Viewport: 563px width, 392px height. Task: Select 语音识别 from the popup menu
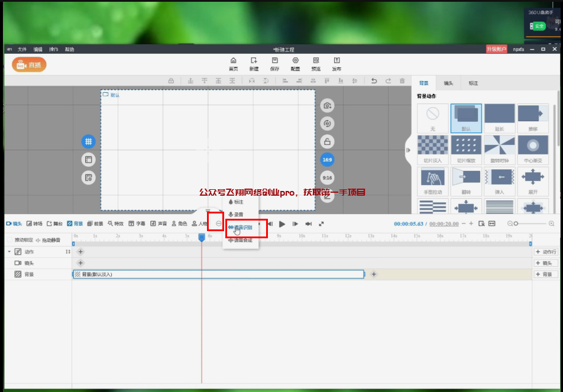pos(241,228)
